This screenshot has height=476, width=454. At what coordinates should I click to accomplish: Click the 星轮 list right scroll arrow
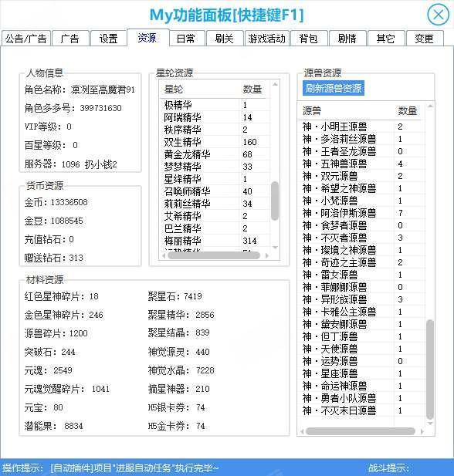[x=267, y=255]
